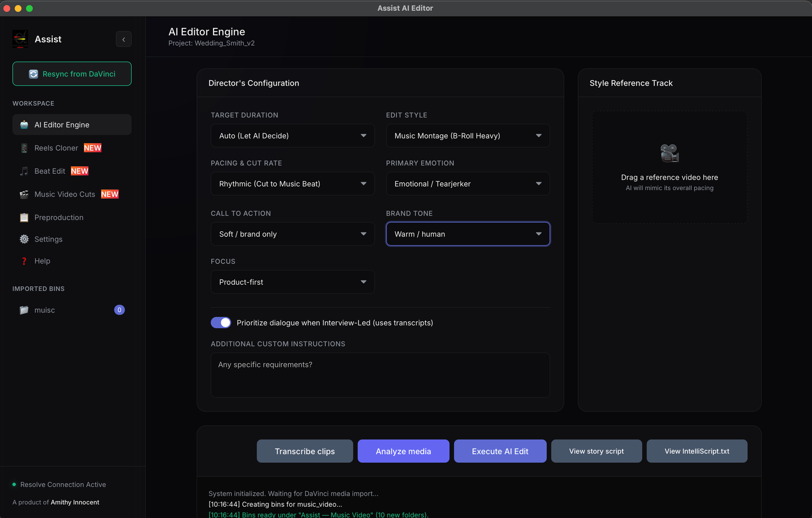The image size is (812, 518).
Task: Click the Style Reference Track heading
Action: coord(631,83)
